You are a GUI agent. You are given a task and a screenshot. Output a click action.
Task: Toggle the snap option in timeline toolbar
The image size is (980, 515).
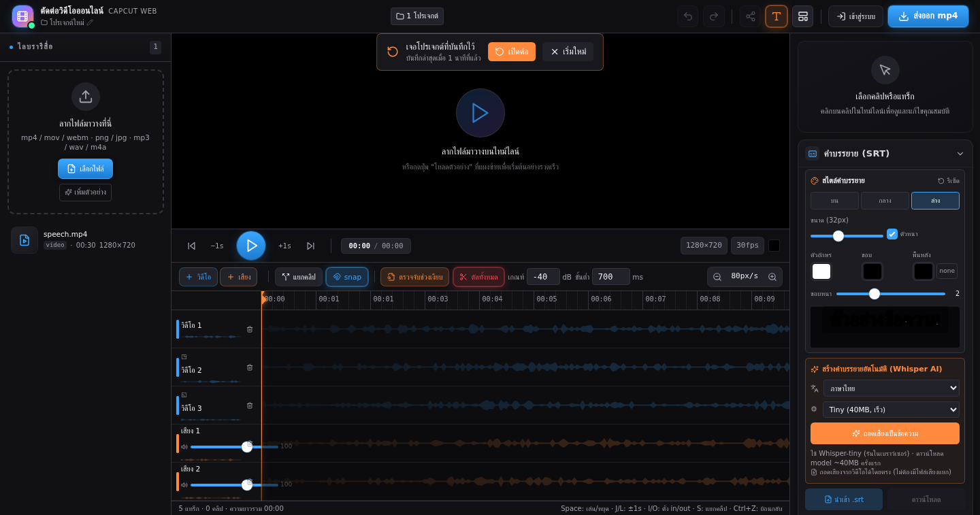pos(347,277)
